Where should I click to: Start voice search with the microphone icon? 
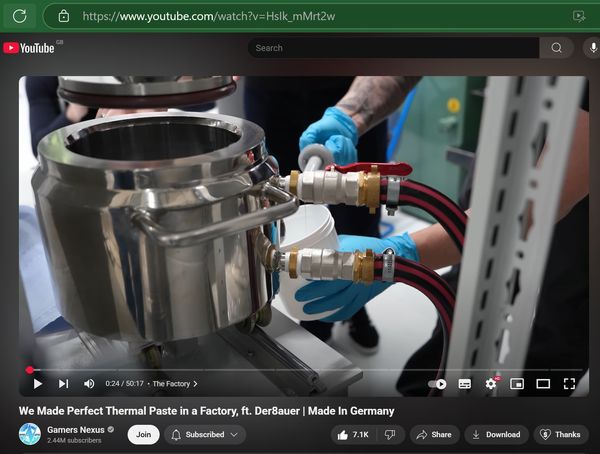[x=593, y=48]
